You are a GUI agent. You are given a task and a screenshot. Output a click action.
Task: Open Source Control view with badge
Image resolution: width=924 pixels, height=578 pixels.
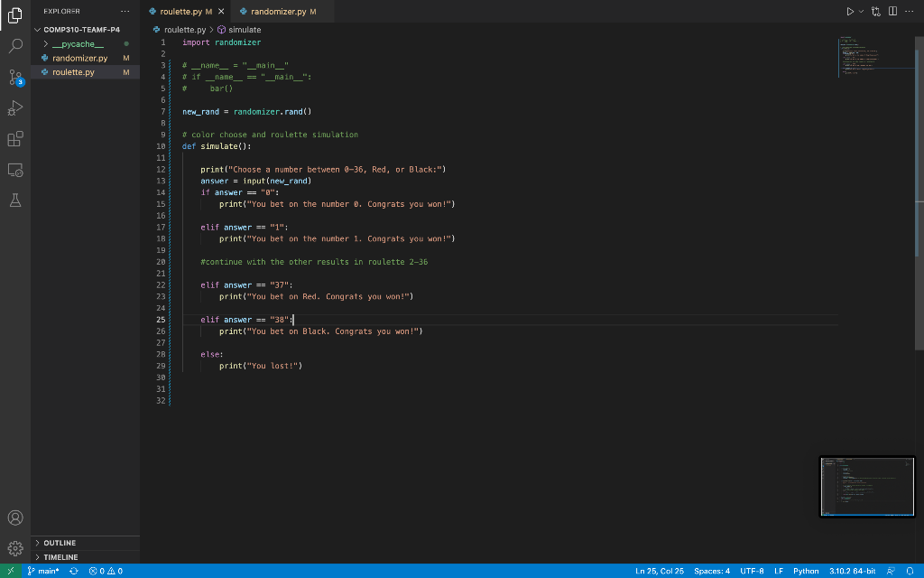pyautogui.click(x=15, y=78)
